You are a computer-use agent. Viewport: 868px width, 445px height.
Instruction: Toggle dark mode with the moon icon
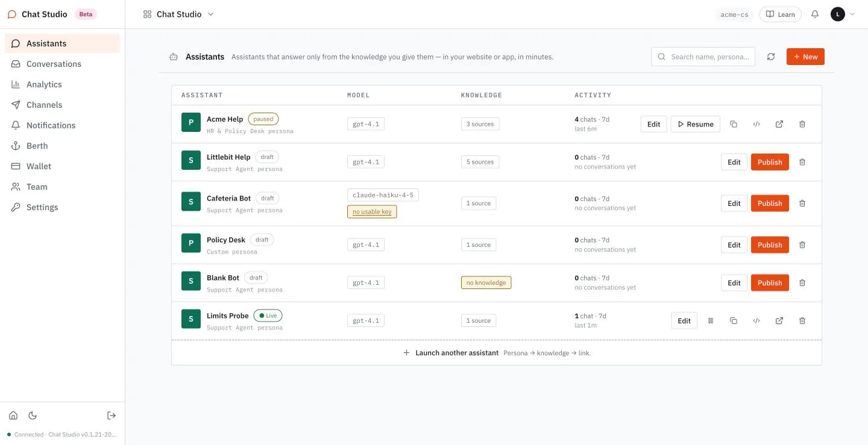click(33, 415)
